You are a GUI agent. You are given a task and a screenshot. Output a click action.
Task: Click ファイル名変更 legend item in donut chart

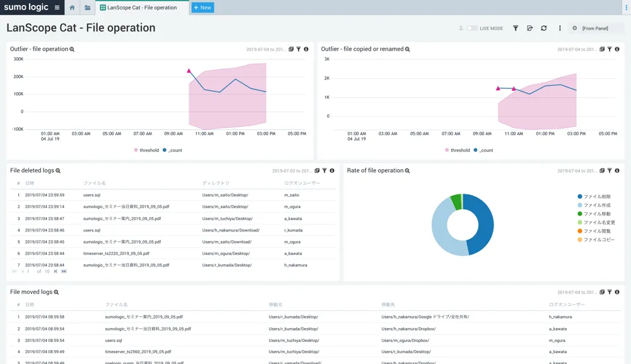coord(596,223)
